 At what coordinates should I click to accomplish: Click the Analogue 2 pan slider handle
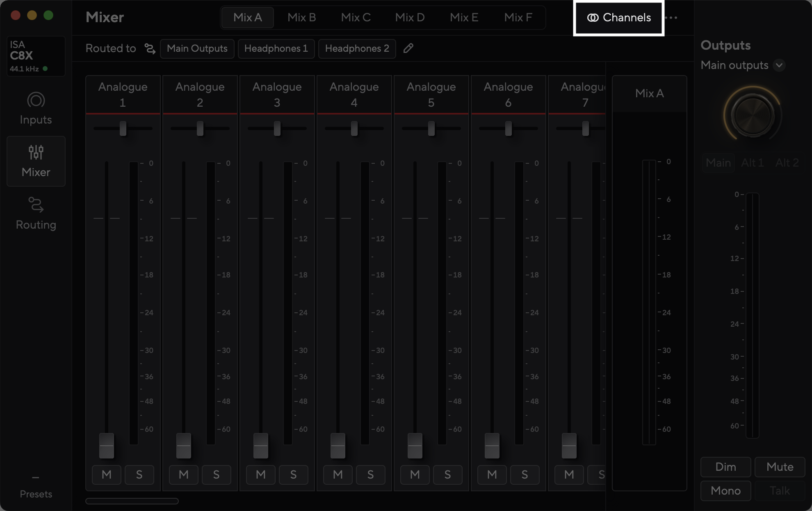(x=200, y=128)
